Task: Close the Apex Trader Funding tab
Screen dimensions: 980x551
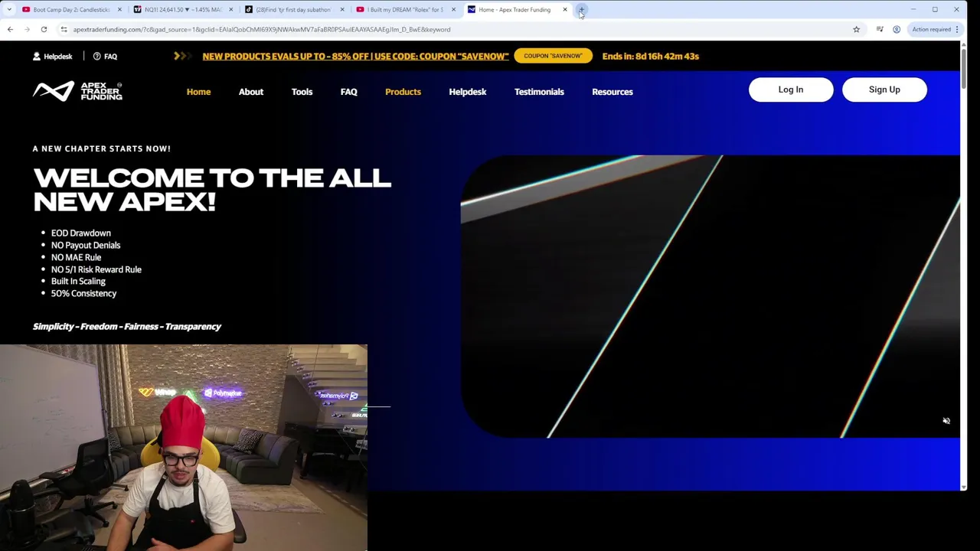Action: pyautogui.click(x=565, y=10)
